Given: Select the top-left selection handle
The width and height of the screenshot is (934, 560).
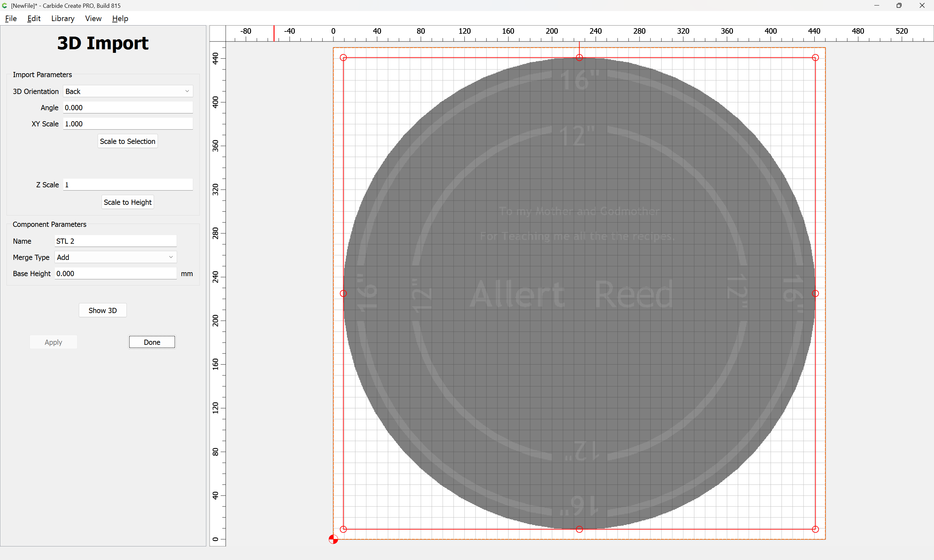Looking at the screenshot, I should click(x=343, y=58).
